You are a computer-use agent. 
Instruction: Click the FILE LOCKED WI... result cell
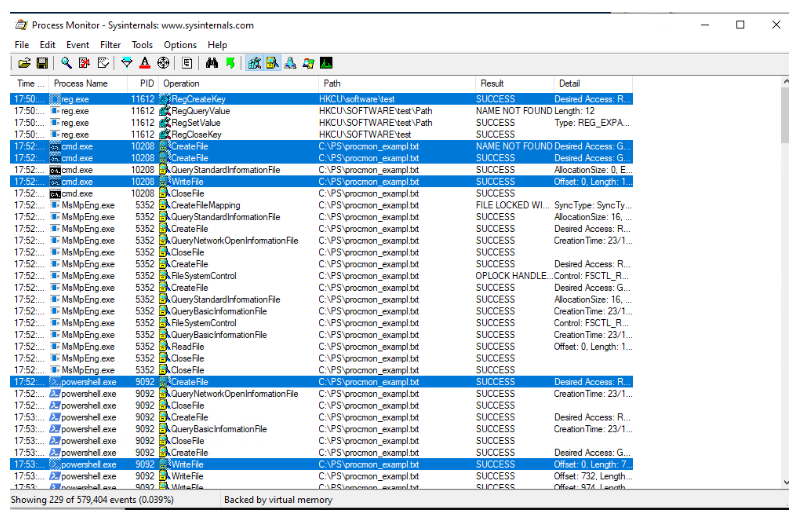click(x=512, y=205)
